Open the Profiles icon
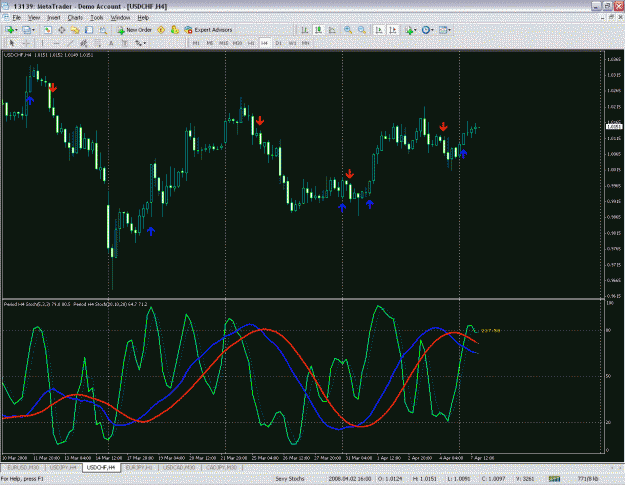 click(x=26, y=30)
